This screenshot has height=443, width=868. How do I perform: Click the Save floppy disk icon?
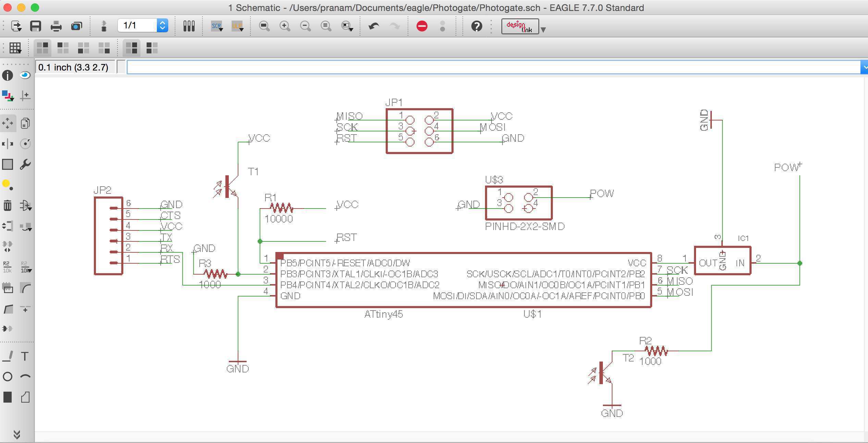click(x=36, y=26)
